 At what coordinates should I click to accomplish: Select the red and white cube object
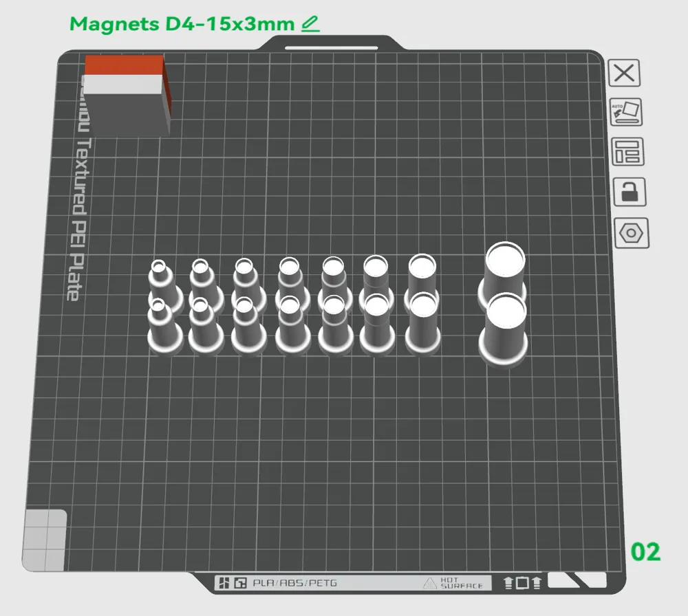pyautogui.click(x=127, y=96)
